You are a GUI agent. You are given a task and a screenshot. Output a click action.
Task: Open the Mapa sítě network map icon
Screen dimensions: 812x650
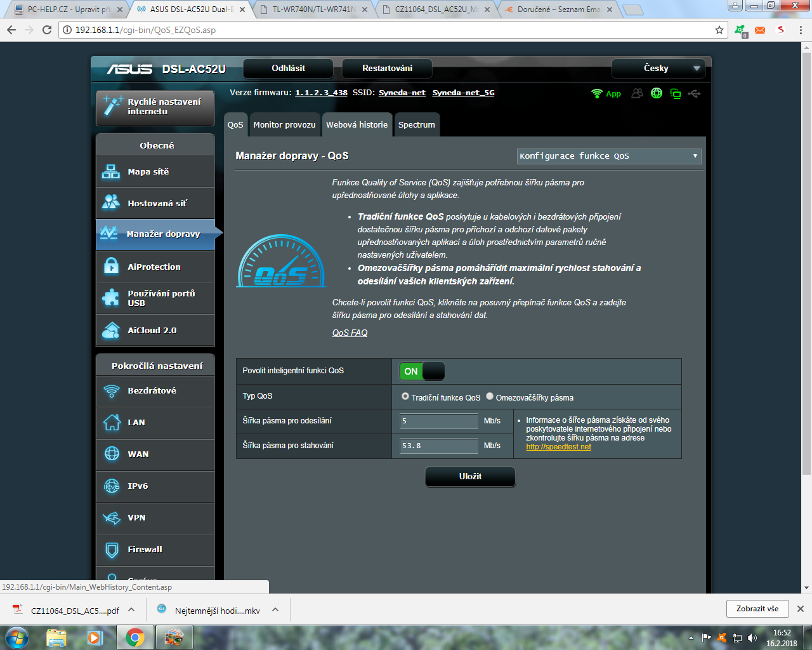pos(111,171)
